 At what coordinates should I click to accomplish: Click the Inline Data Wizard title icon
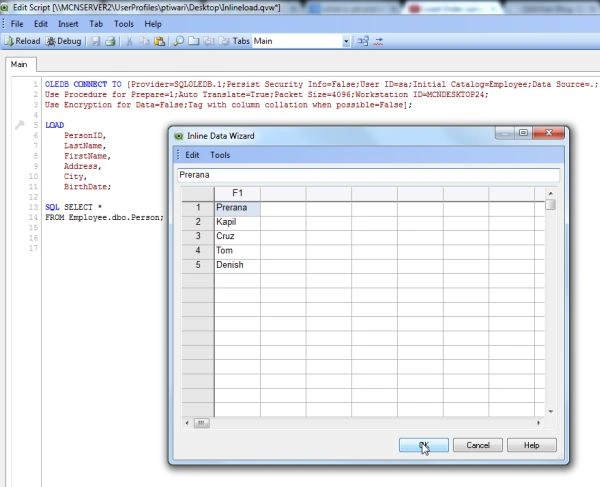pos(179,136)
